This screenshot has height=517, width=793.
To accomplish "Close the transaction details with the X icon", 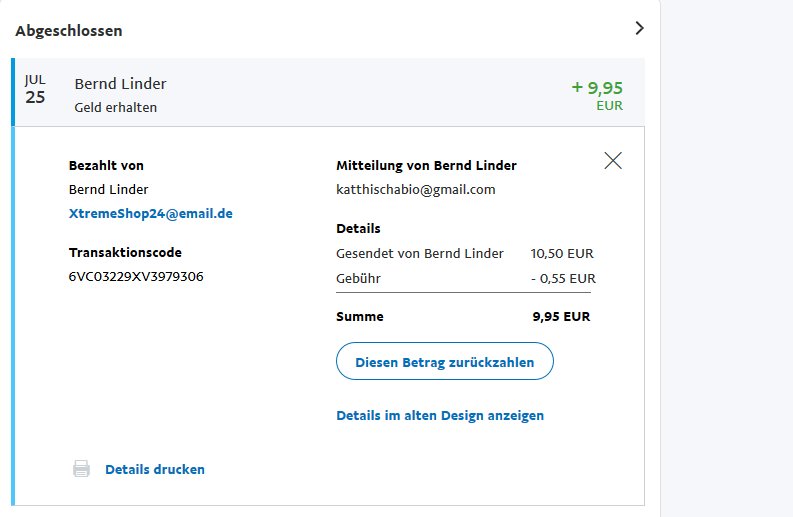I will 613,160.
